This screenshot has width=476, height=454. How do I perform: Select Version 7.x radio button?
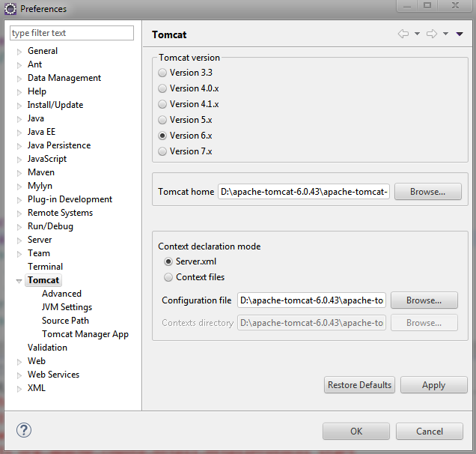162,151
